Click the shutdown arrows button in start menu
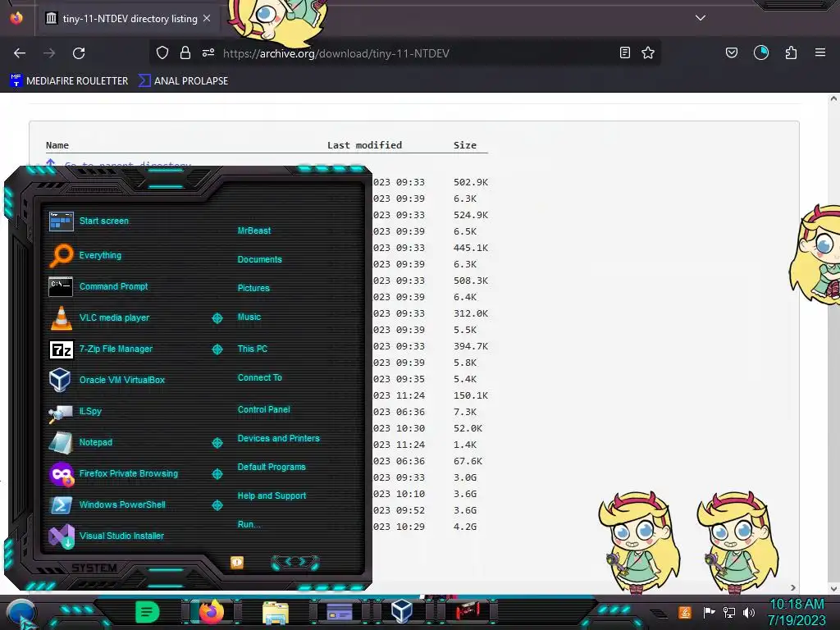This screenshot has width=840, height=630. [294, 562]
